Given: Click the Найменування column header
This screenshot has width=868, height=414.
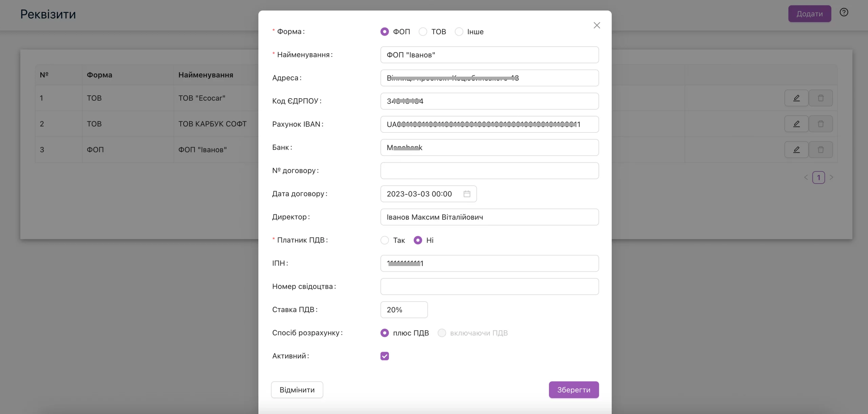Looking at the screenshot, I should pos(206,75).
